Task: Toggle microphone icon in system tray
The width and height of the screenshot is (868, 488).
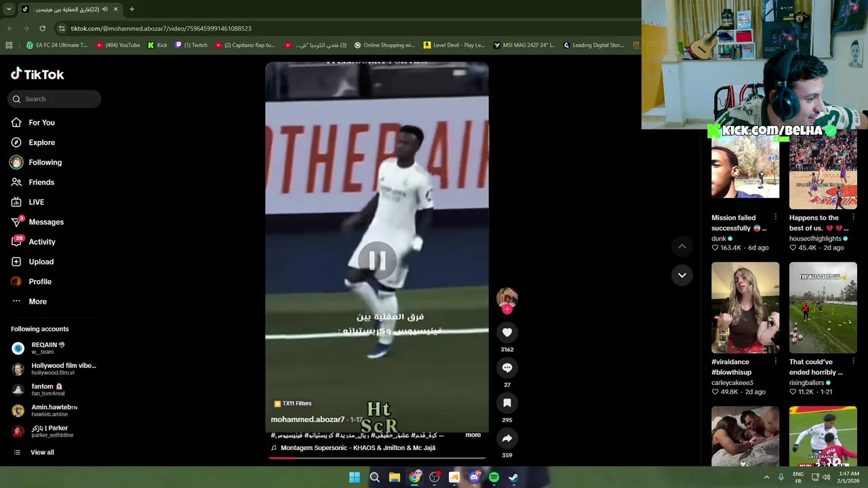Action: click(x=781, y=477)
